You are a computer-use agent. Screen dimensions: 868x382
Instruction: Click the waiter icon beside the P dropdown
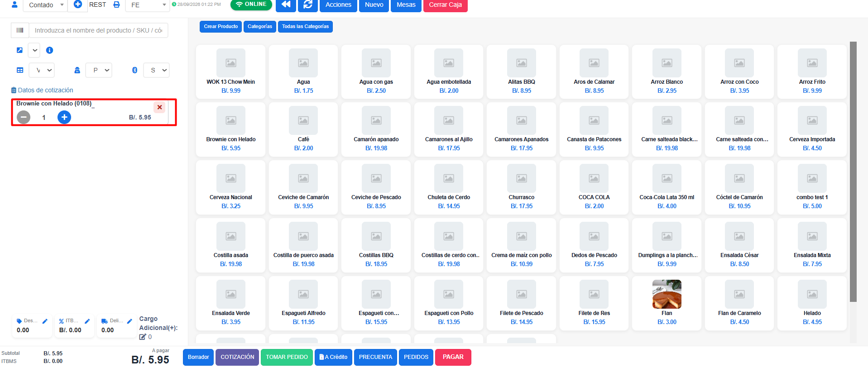(x=77, y=70)
